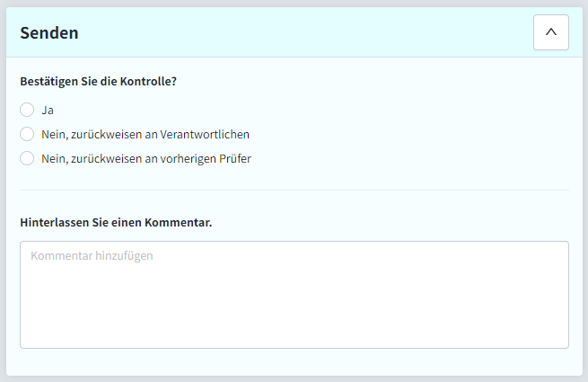The height and width of the screenshot is (382, 588).
Task: Click the horizontal divider below the radio options
Action: click(x=294, y=190)
